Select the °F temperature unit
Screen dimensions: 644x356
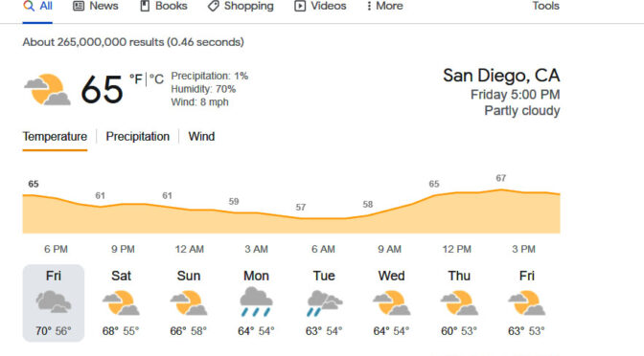(x=136, y=78)
